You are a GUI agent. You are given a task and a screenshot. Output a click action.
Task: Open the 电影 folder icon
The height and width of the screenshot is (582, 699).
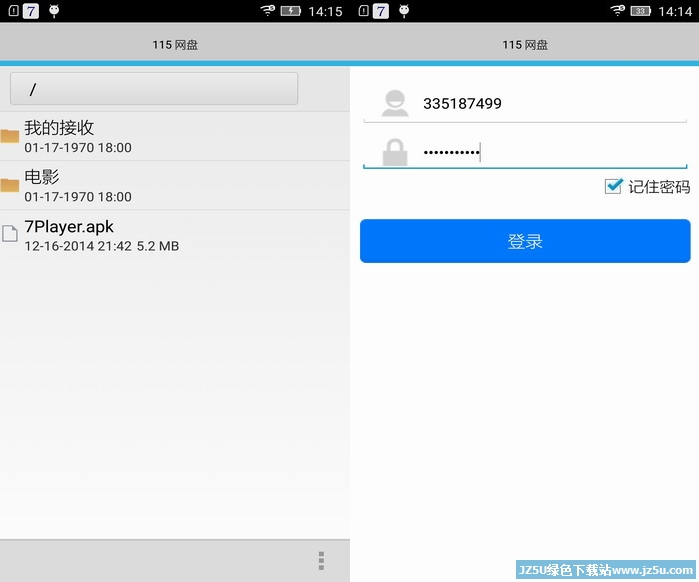10,185
